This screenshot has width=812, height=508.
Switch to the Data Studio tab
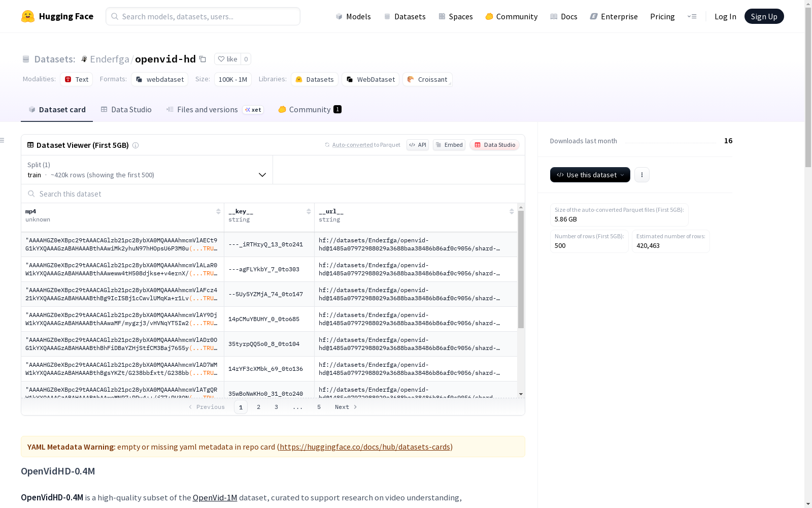click(x=126, y=109)
